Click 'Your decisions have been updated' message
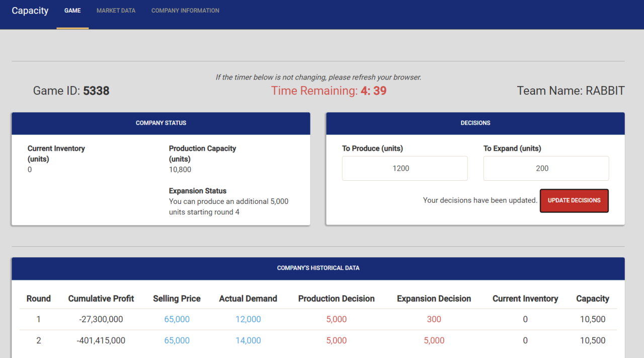 pos(480,200)
